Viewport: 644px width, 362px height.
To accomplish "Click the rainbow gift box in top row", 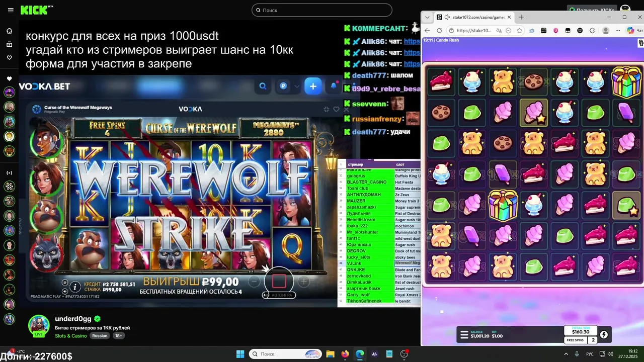I will (626, 81).
